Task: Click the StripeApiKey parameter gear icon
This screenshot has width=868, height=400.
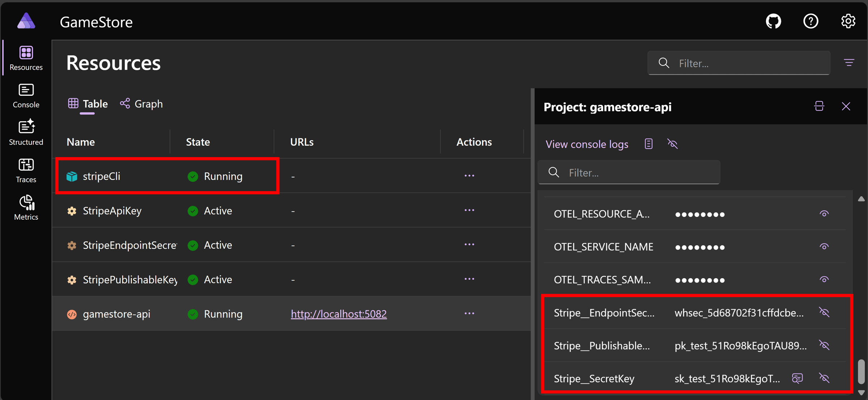Action: coord(72,211)
